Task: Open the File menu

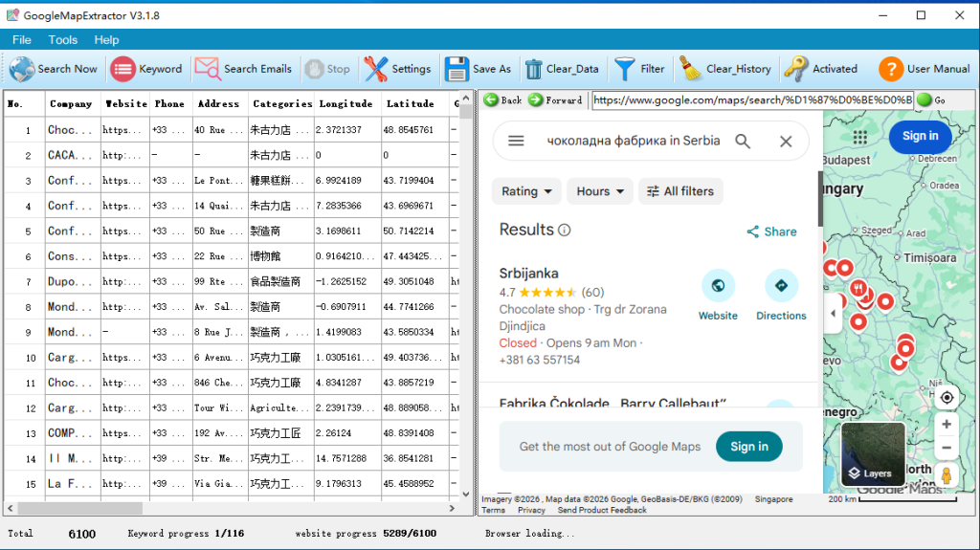Action: tap(21, 40)
